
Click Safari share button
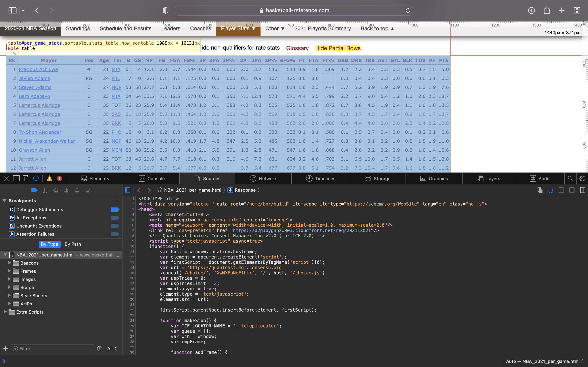[547, 10]
